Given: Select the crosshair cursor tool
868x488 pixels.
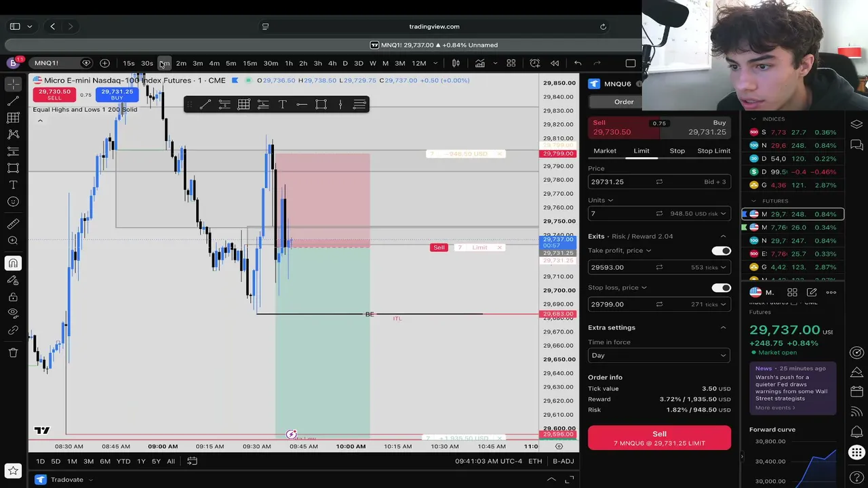Looking at the screenshot, I should (x=13, y=84).
